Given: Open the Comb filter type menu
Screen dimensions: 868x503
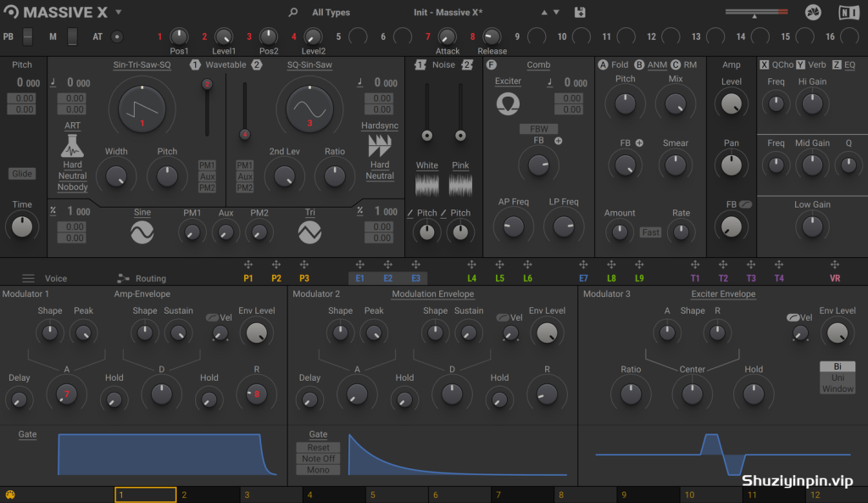Looking at the screenshot, I should 538,64.
